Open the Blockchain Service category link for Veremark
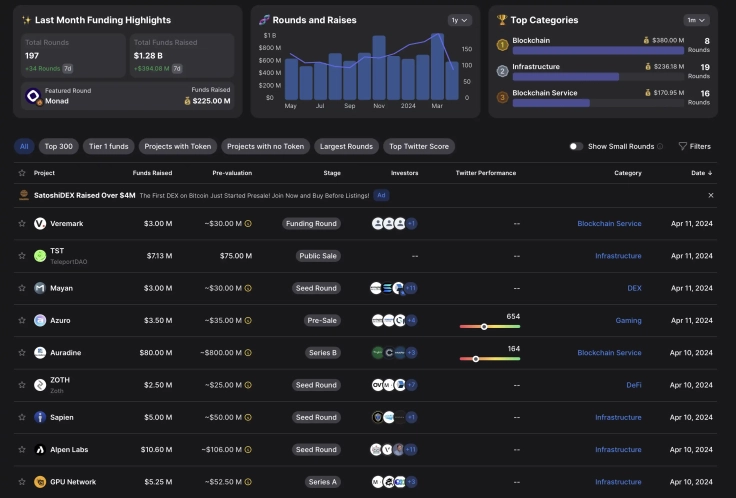This screenshot has height=498, width=736. point(609,224)
